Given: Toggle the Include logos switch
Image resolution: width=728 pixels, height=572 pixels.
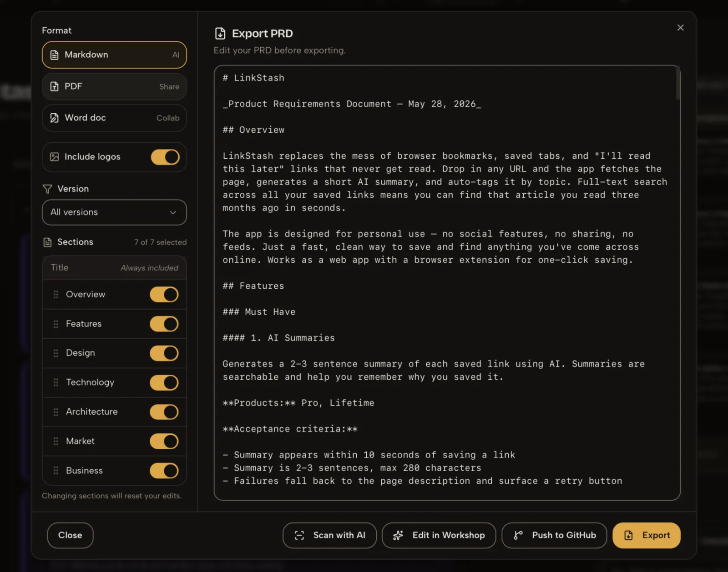Looking at the screenshot, I should (165, 157).
